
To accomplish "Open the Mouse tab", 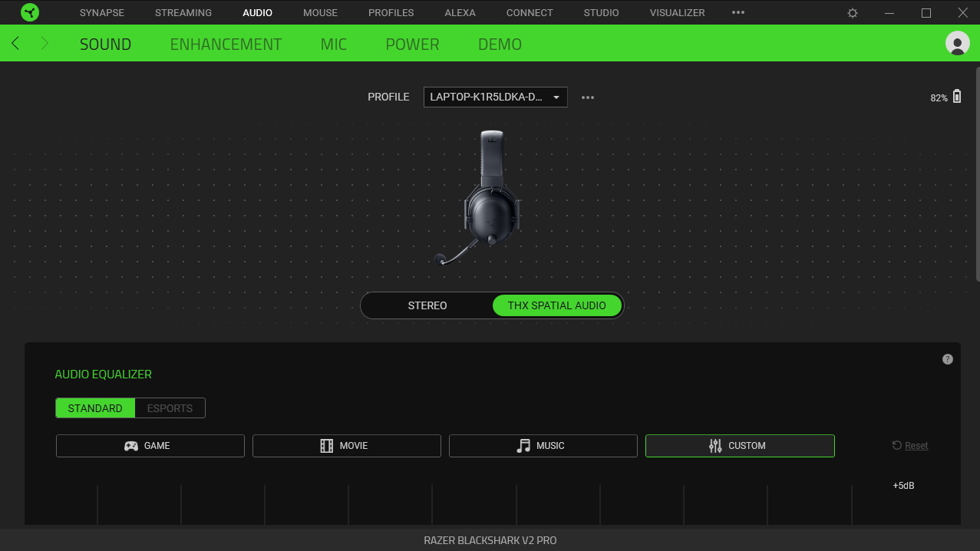I will pos(321,13).
